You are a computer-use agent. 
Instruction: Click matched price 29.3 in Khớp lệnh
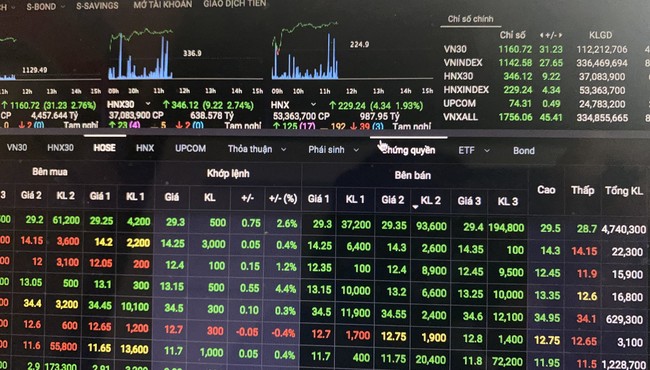click(175, 222)
